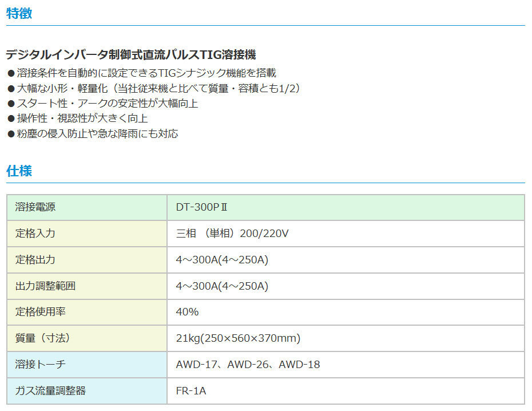The width and height of the screenshot is (532, 411).
Task: Click the 溶接トーチ label cell
Action: tap(87, 365)
